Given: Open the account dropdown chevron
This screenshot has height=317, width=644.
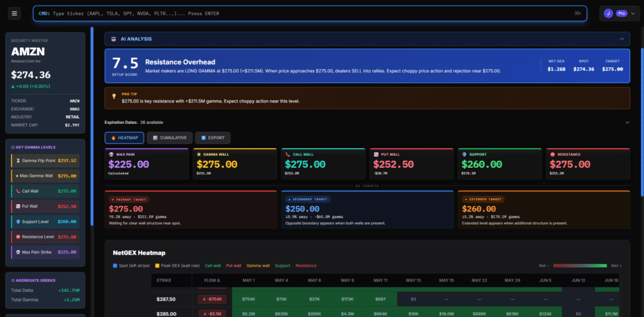Looking at the screenshot, I should [633, 14].
